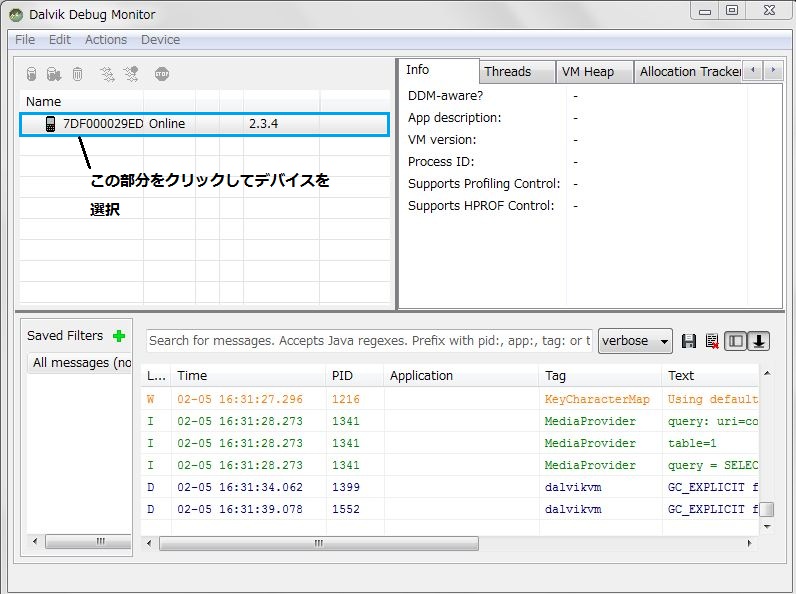Viewport: 796px width, 594px height.
Task: Click the log table scroll-right arrow
Action: point(750,543)
